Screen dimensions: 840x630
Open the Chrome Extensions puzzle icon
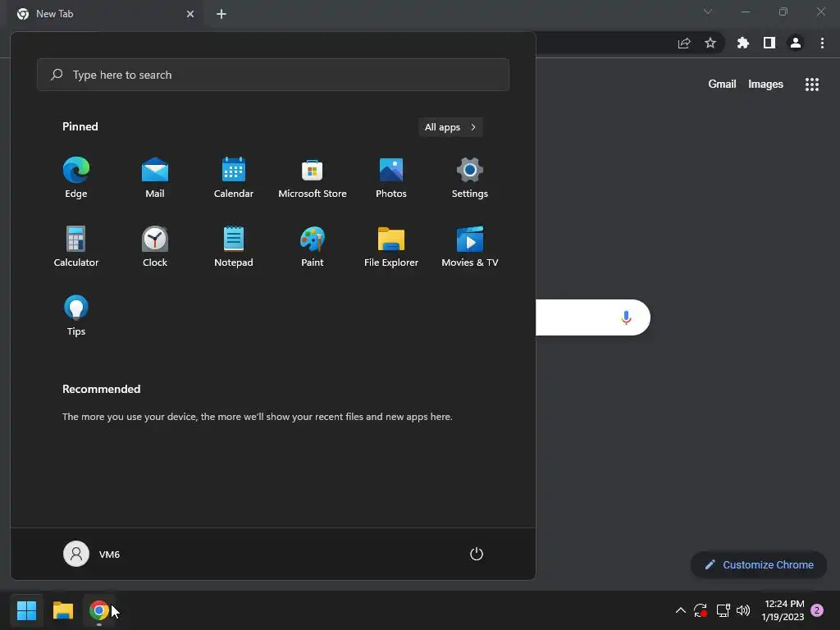click(743, 43)
